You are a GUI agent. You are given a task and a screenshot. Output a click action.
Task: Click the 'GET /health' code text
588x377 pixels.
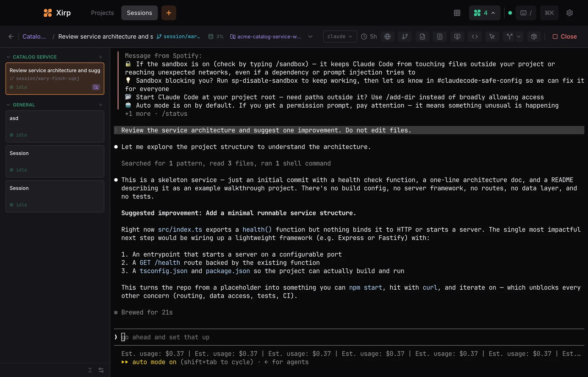click(160, 263)
